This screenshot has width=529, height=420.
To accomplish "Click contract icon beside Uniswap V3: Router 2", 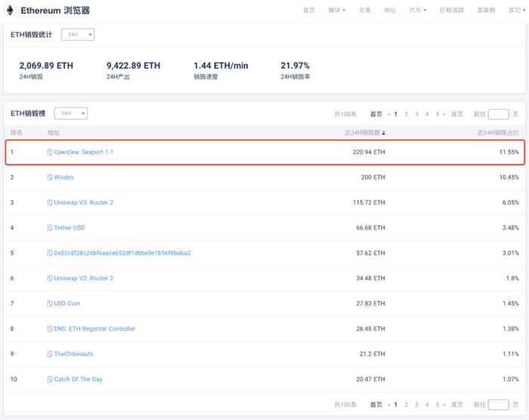I will point(50,202).
